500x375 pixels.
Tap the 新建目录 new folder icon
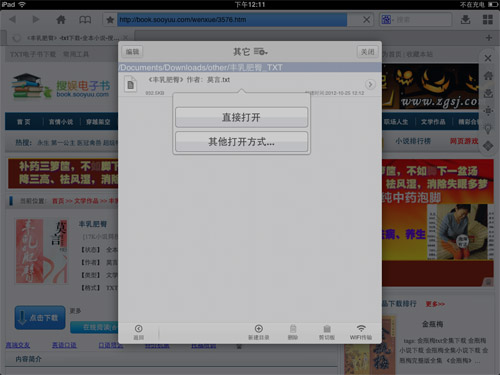(259, 332)
